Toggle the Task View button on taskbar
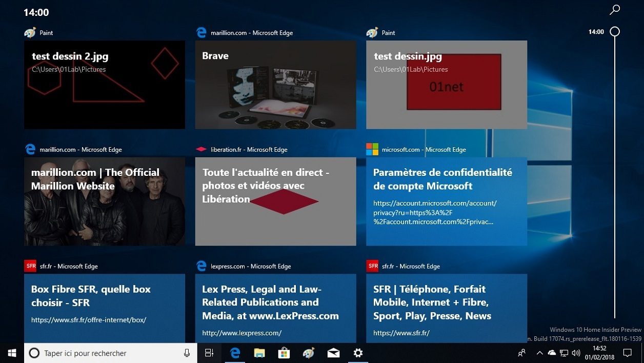Screen dimensions: 644x363 coord(209,353)
